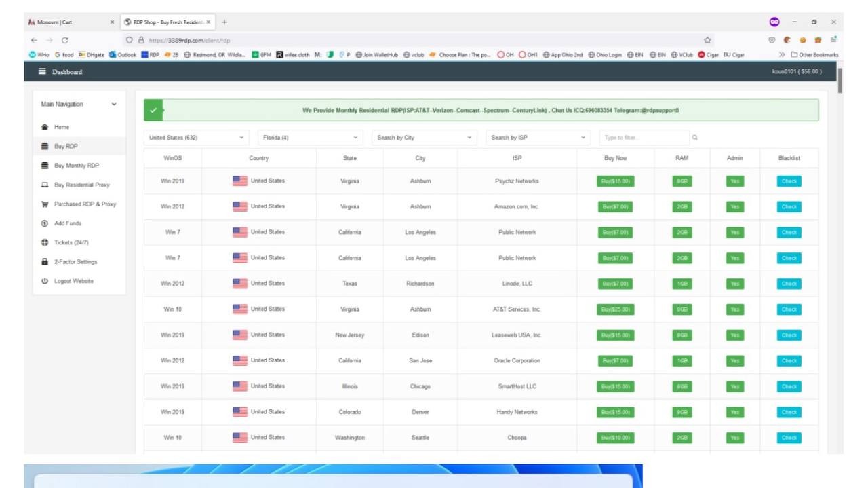Screen dimensions: 868x488
Task: Click the 8GB RAM badge for Leaseweb row
Action: [682, 335]
